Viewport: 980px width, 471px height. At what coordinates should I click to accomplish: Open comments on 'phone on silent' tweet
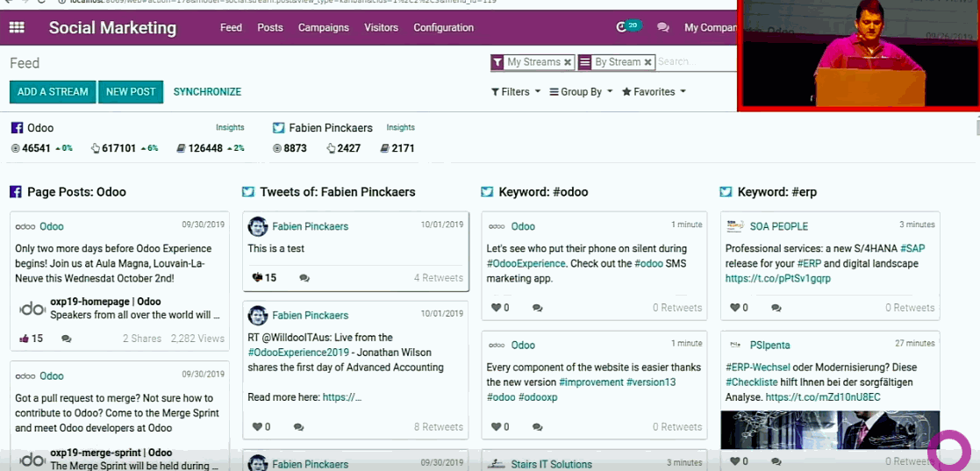pos(537,308)
